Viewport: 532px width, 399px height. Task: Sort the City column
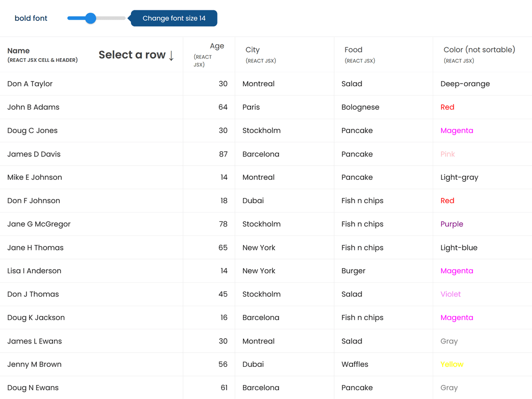pos(252,50)
